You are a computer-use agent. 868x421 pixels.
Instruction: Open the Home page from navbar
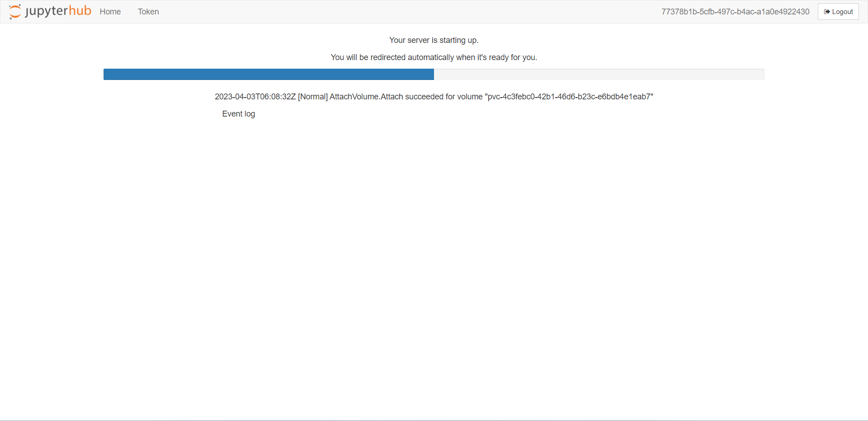(110, 12)
